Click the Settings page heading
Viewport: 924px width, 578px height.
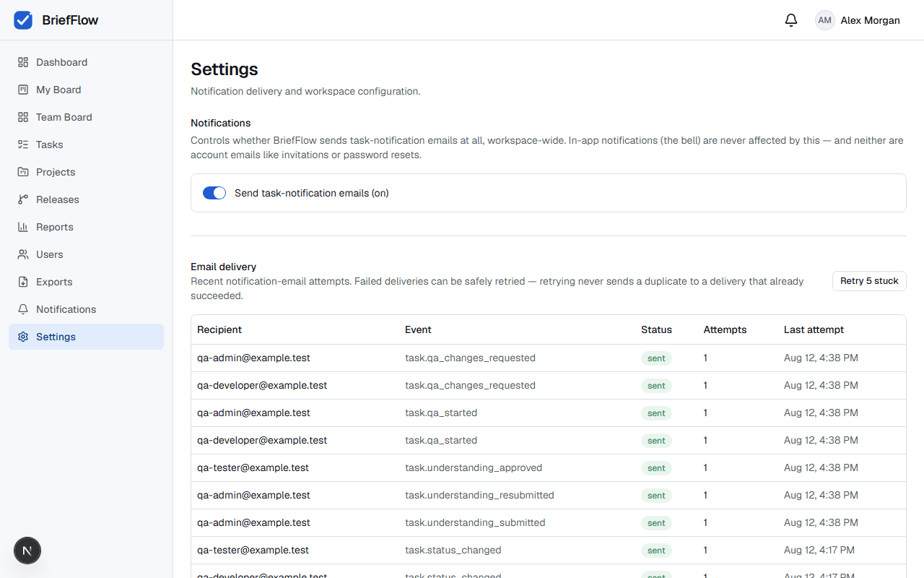click(x=225, y=69)
